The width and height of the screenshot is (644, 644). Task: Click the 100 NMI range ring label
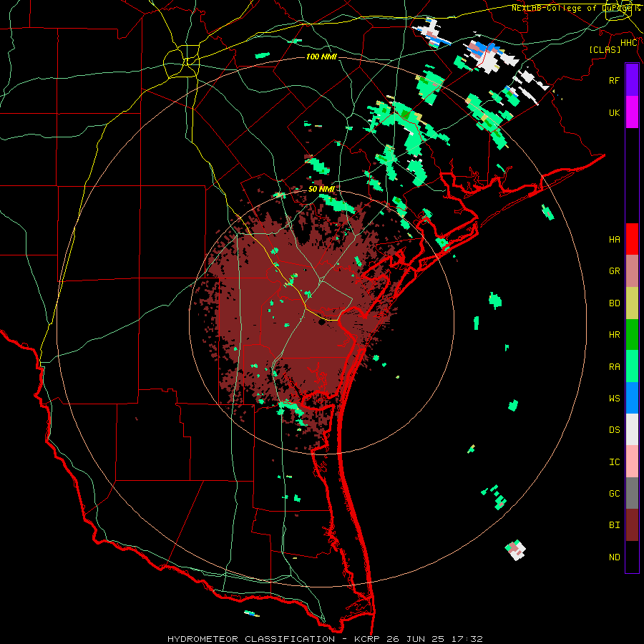321,57
